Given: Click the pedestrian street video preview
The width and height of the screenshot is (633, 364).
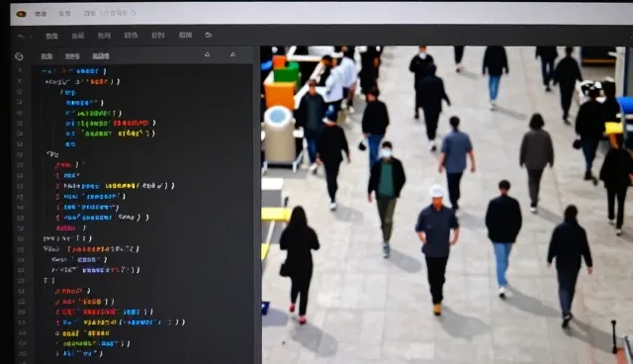Looking at the screenshot, I should [x=447, y=205].
